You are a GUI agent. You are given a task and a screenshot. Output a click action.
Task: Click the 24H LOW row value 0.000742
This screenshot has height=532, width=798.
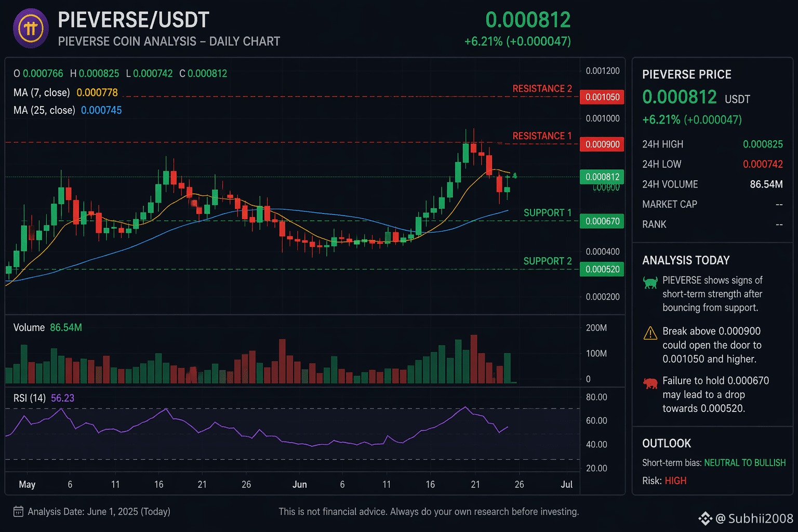(x=763, y=165)
